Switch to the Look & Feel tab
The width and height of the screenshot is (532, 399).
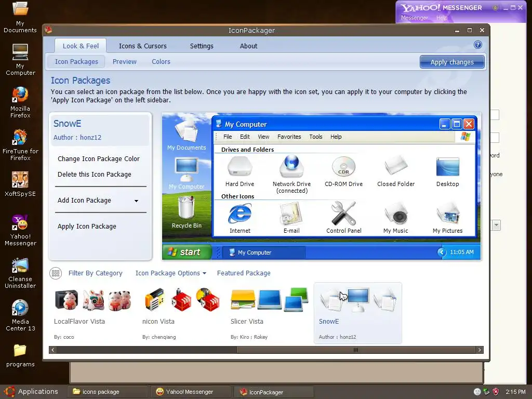pyautogui.click(x=81, y=46)
